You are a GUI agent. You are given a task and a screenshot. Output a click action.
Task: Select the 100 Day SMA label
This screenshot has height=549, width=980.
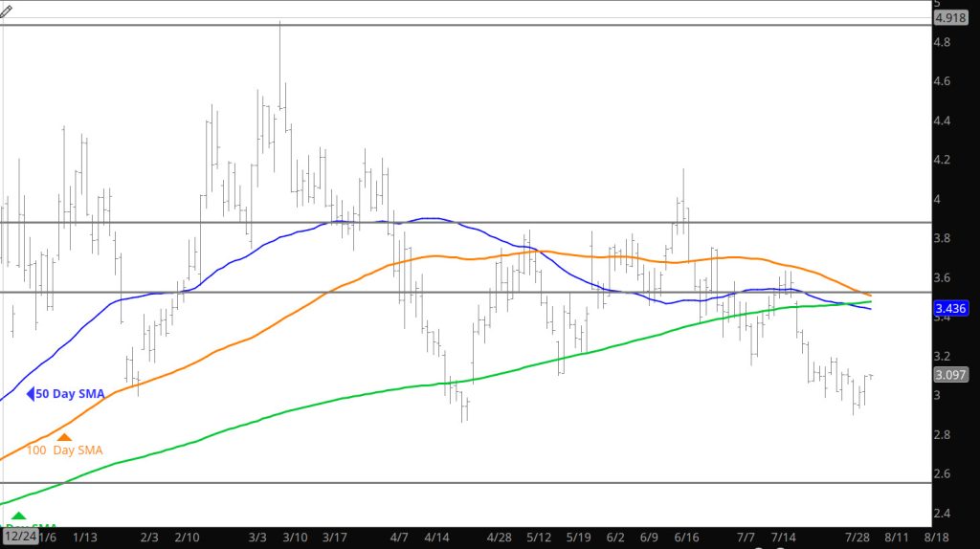pyautogui.click(x=64, y=450)
